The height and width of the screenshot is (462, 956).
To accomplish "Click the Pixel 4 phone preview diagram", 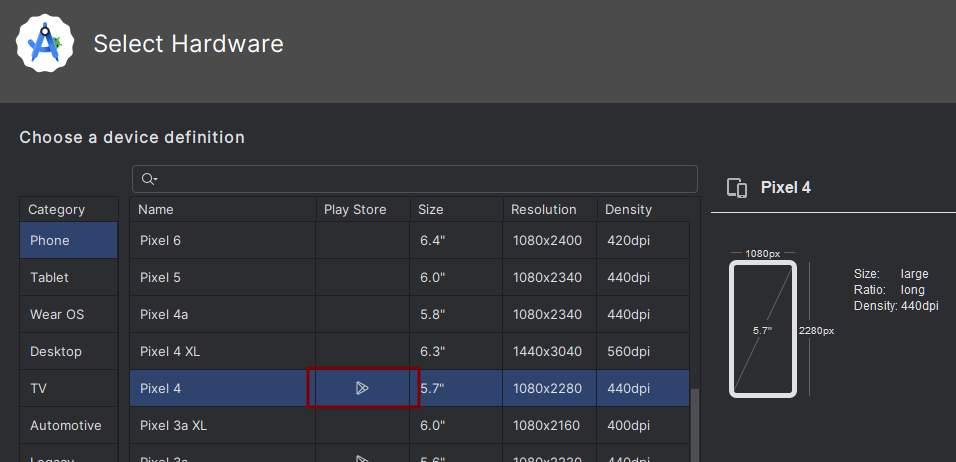I will [x=763, y=329].
